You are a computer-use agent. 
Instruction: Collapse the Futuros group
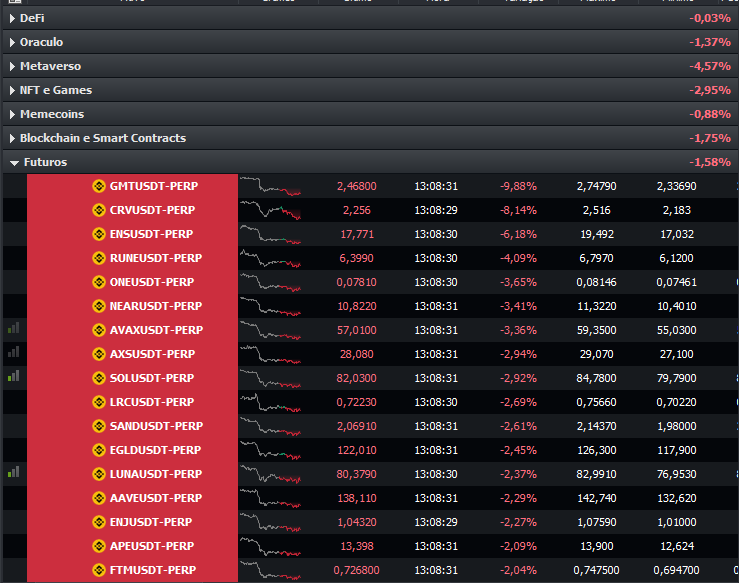14,163
